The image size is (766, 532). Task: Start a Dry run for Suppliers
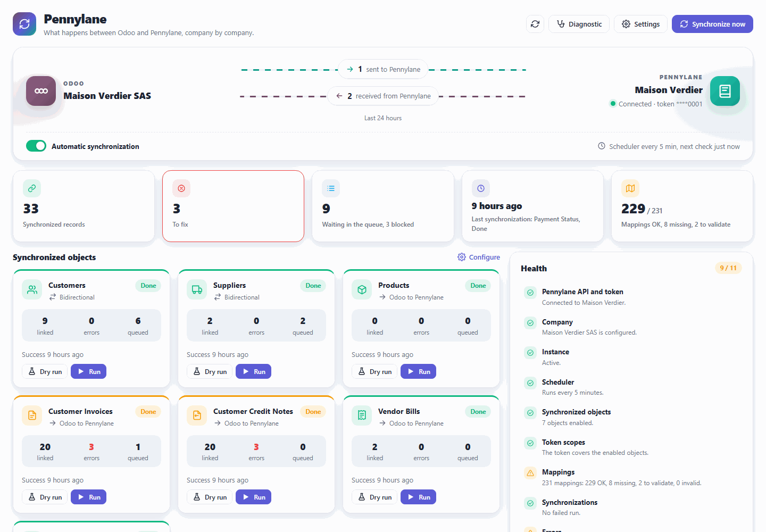[x=210, y=371]
